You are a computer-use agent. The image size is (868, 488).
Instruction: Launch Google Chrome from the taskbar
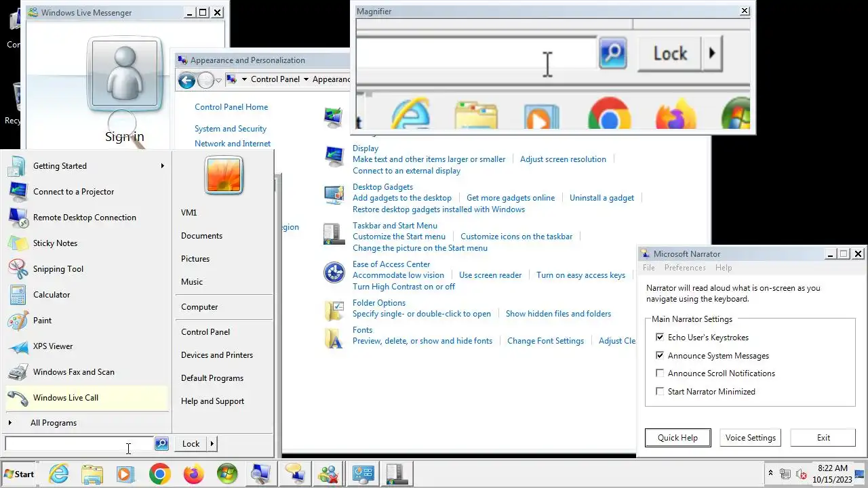[160, 474]
